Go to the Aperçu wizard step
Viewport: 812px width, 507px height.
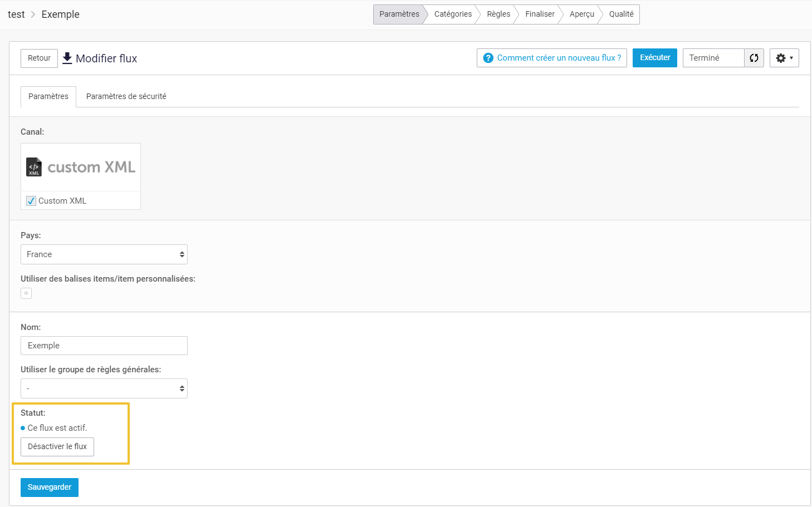[x=581, y=14]
